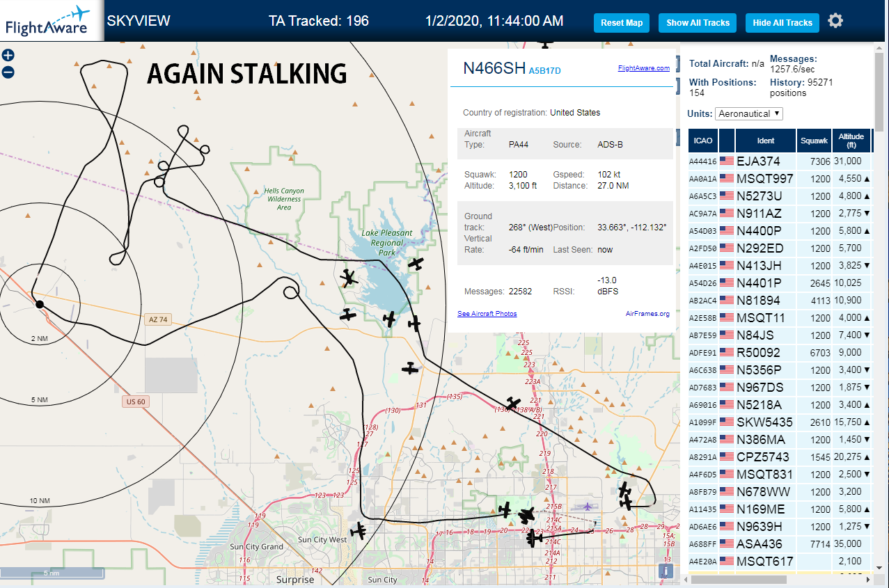Click the A5B17D hex code beside N466SH
The width and height of the screenshot is (889, 588).
[544, 70]
